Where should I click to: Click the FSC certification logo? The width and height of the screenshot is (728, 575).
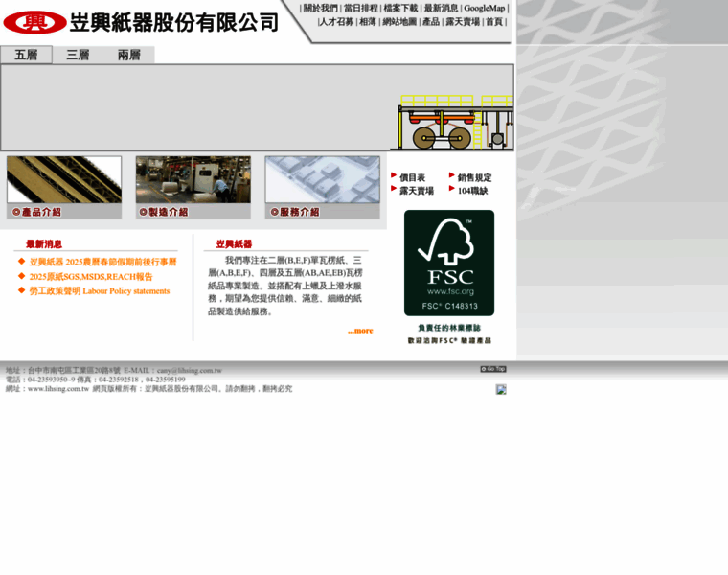(x=449, y=263)
